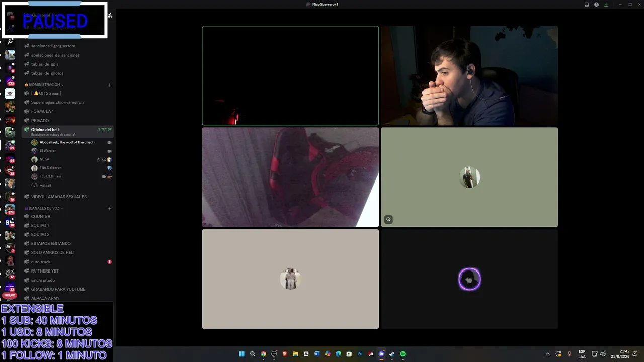
Task: Open the server with 64 unread badge
Action: (x=10, y=159)
